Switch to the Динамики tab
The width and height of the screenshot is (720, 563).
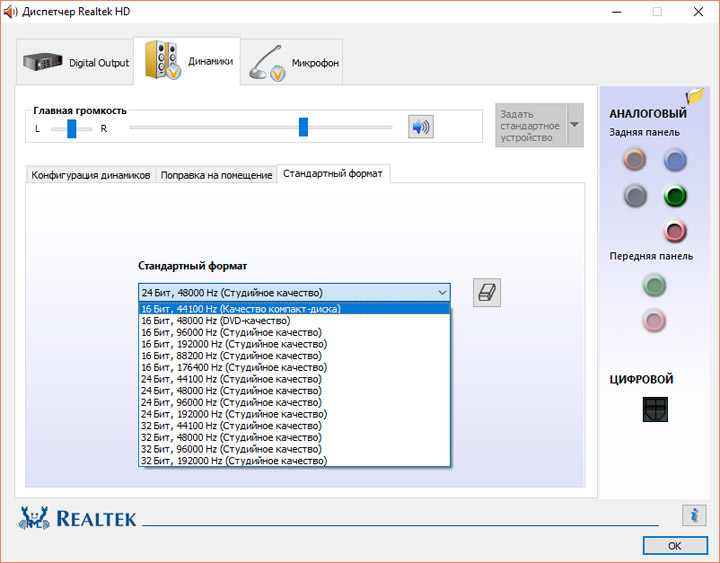[187, 61]
